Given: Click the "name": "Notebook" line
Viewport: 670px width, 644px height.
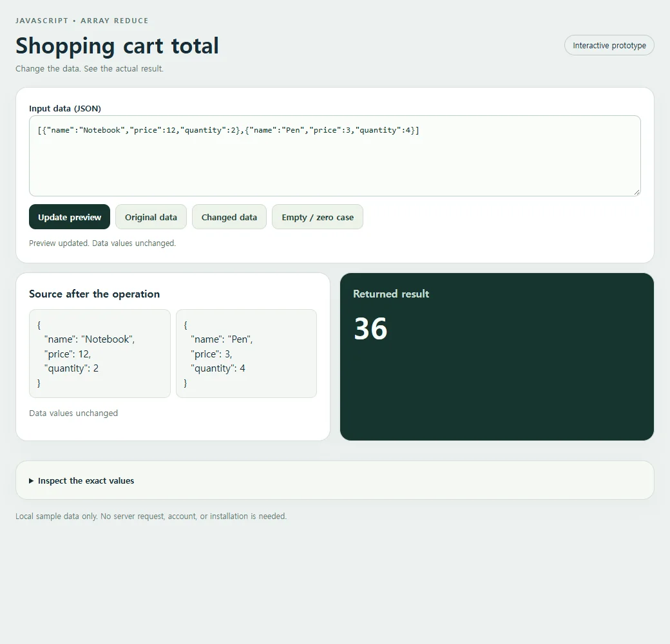Looking at the screenshot, I should click(x=90, y=339).
